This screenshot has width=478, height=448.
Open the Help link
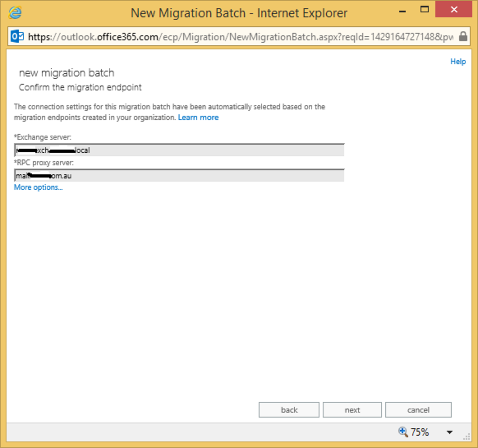pyautogui.click(x=458, y=61)
